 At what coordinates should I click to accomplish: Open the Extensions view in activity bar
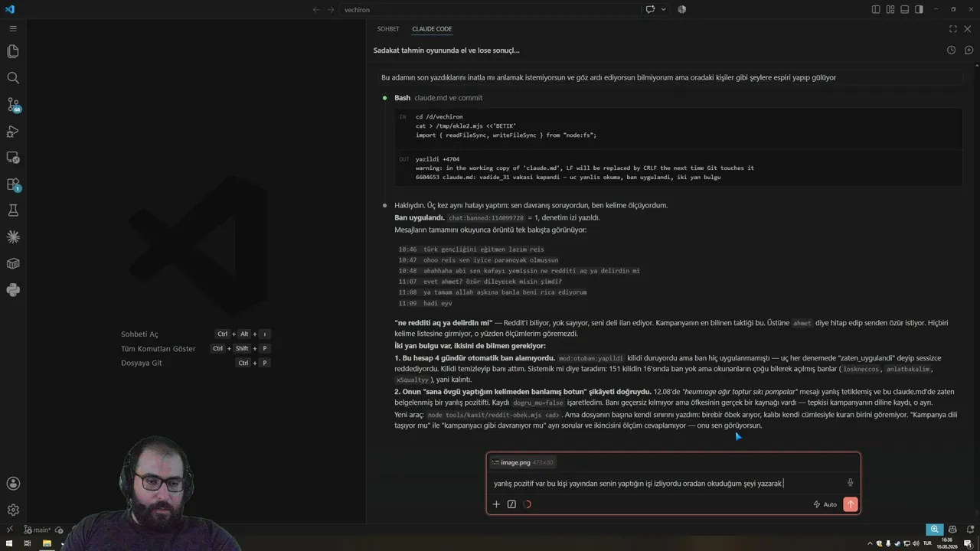tap(12, 184)
